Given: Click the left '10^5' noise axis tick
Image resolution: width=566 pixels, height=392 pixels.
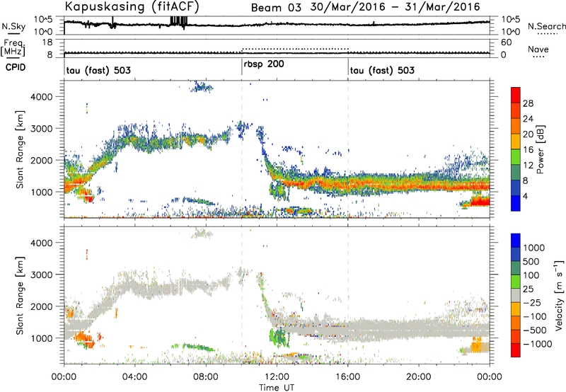Looking at the screenshot, I should click(x=43, y=20).
